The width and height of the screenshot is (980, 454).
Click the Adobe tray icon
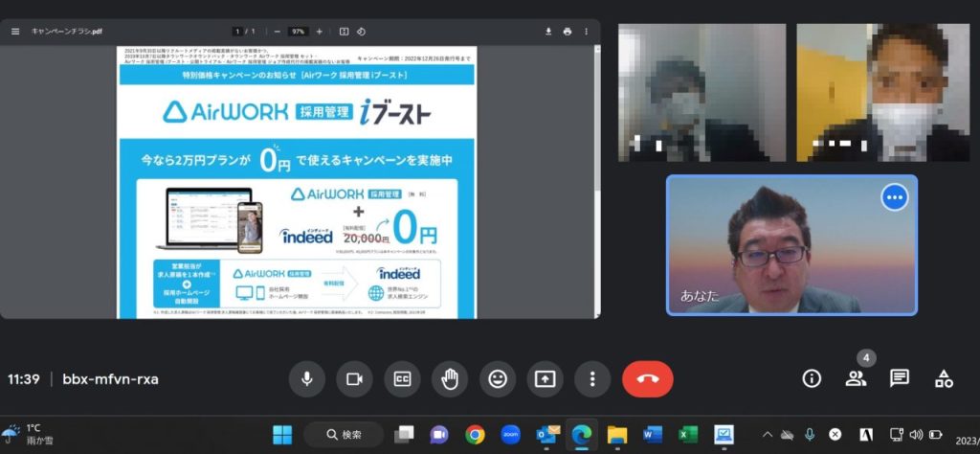click(865, 435)
